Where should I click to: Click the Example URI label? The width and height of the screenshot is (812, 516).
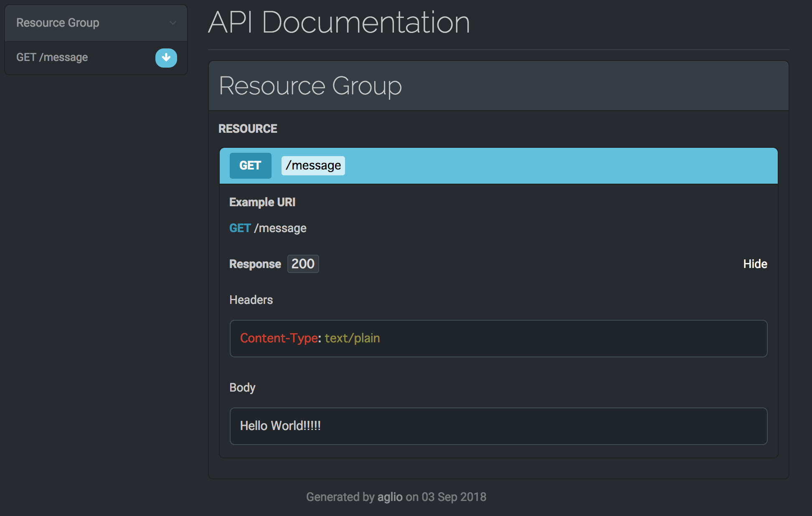tap(262, 202)
